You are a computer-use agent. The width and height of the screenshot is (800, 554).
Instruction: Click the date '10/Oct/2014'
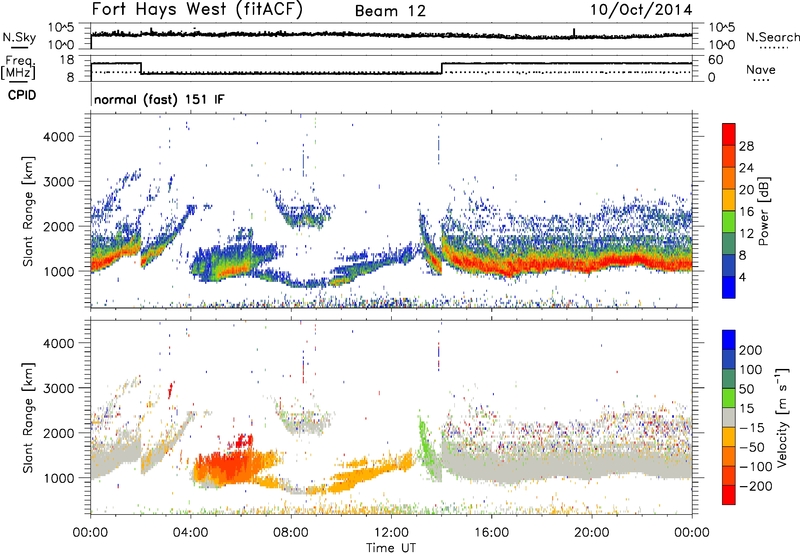coord(641,10)
